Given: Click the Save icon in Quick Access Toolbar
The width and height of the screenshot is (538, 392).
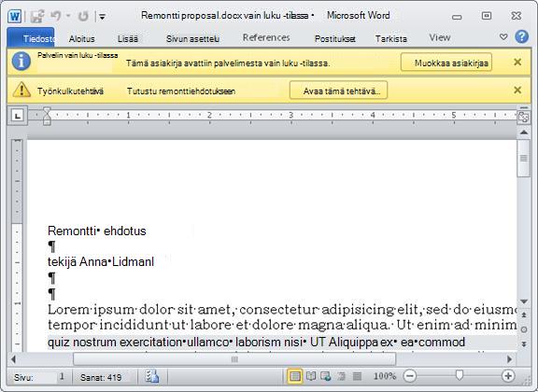Looking at the screenshot, I should pos(37,16).
